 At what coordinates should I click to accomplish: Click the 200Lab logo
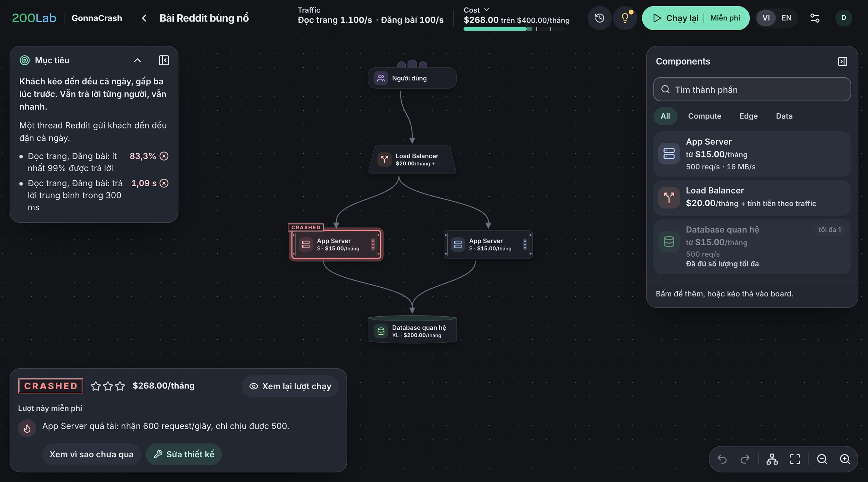(34, 18)
